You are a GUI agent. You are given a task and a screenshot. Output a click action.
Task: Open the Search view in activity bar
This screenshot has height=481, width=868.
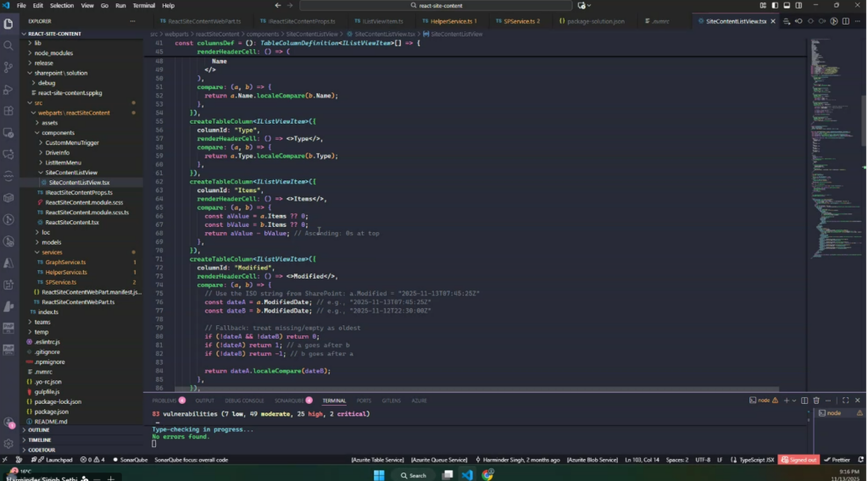9,45
